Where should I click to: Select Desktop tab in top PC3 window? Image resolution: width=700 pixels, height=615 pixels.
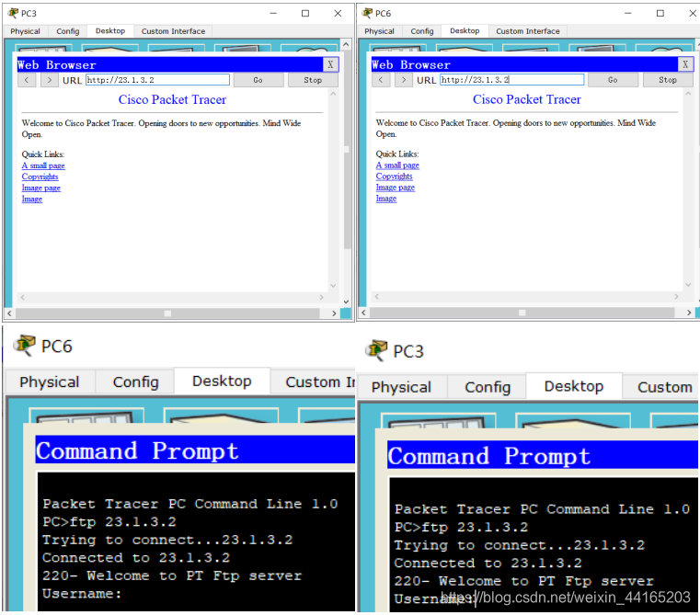110,30
